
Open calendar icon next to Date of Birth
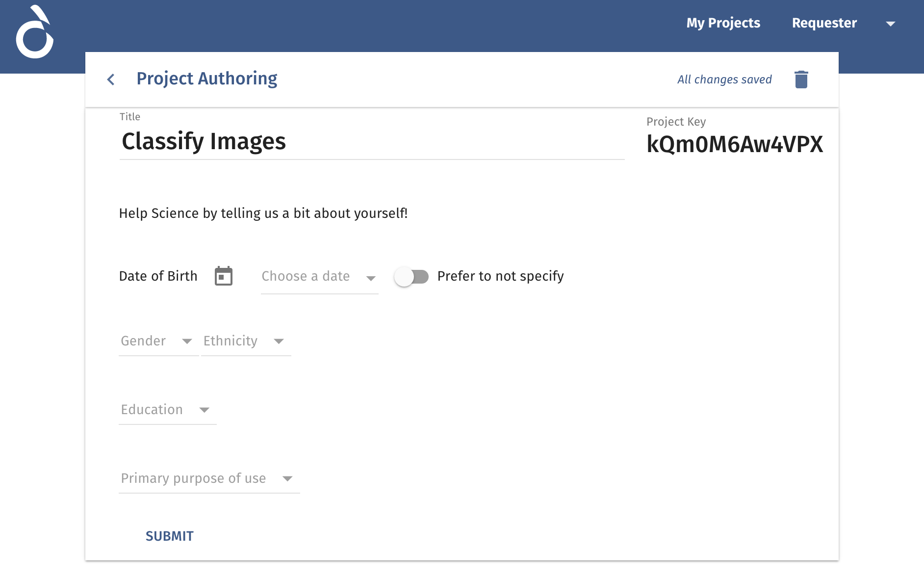tap(224, 276)
